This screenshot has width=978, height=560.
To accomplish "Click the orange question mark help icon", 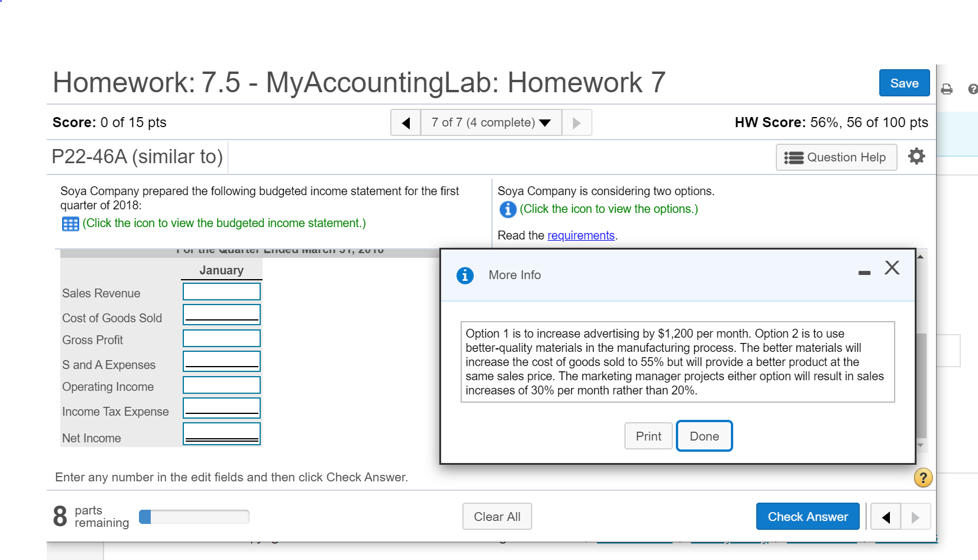I will [922, 477].
